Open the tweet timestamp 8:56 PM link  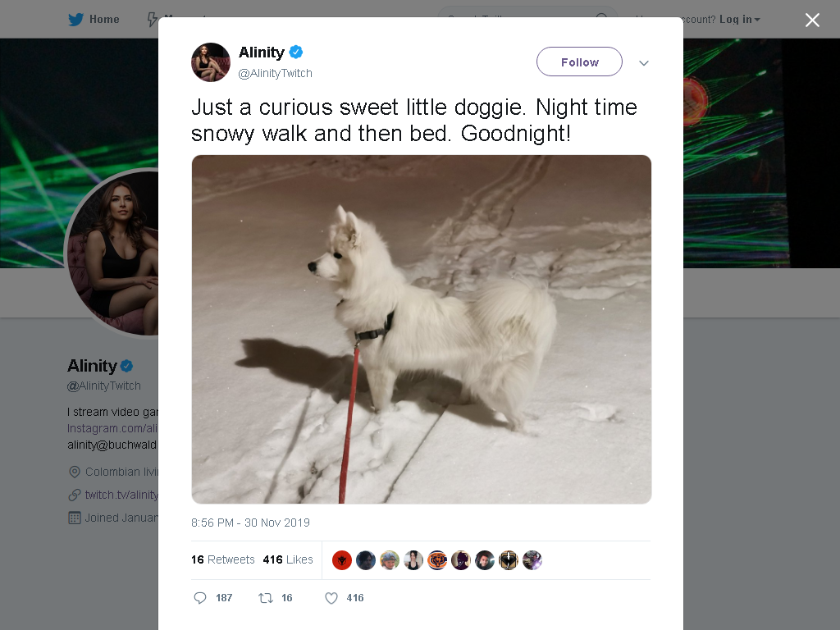pyautogui.click(x=250, y=523)
